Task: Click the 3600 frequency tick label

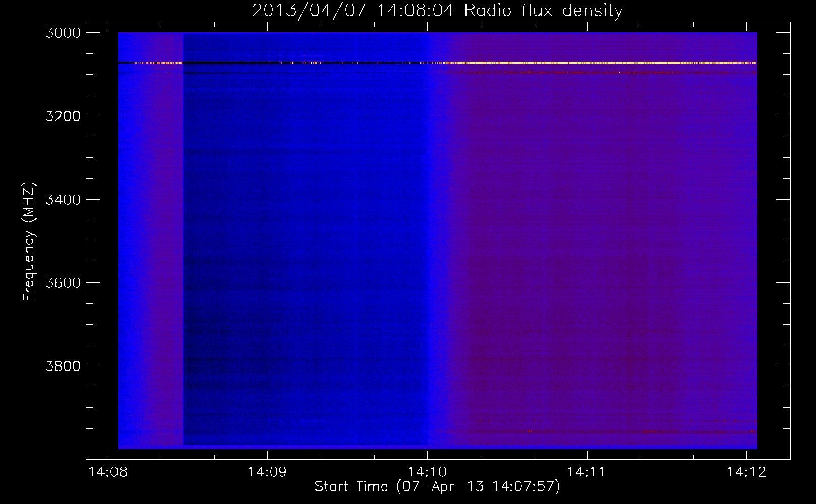Action: [63, 282]
